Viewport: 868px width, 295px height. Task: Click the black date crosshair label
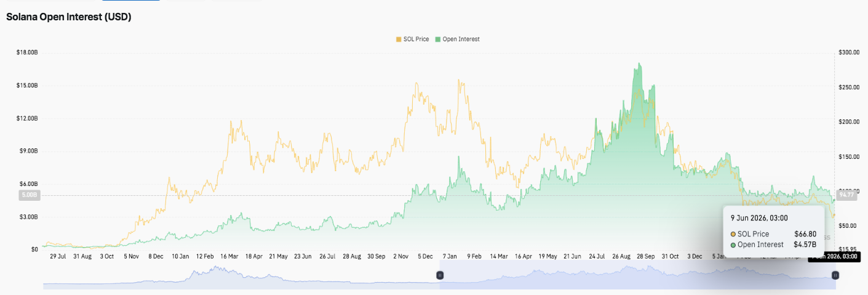[833, 256]
